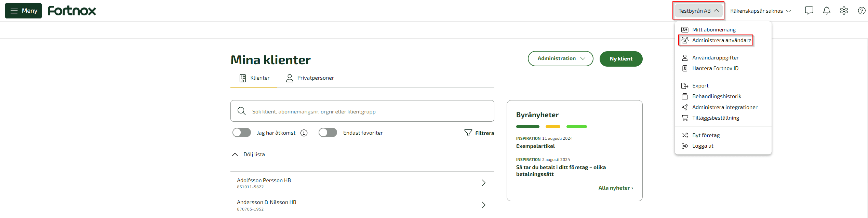Click the magnifying glass search icon
This screenshot has width=868, height=218.
[x=242, y=111]
